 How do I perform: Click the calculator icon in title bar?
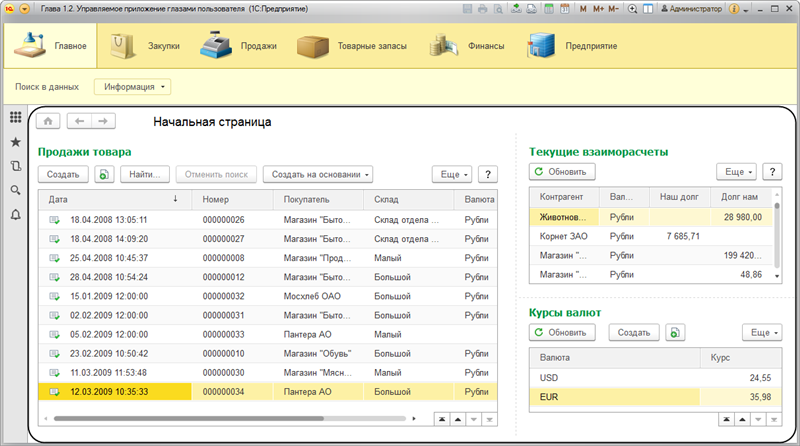click(548, 9)
